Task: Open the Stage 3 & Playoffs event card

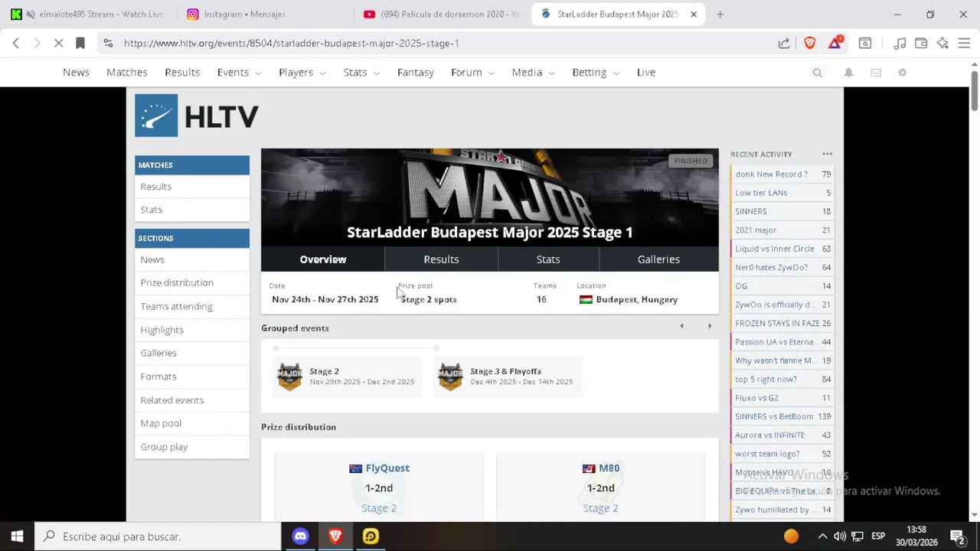Action: (x=508, y=377)
